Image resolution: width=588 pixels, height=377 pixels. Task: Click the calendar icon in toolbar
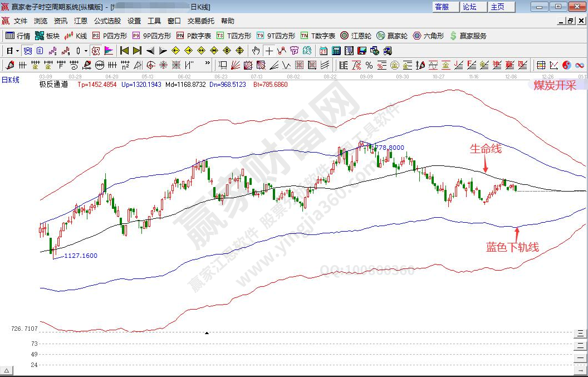(x=324, y=51)
